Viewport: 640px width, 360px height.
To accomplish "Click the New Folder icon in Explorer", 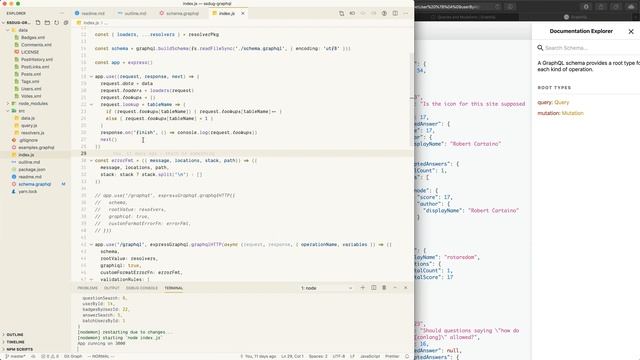I will click(47, 23).
